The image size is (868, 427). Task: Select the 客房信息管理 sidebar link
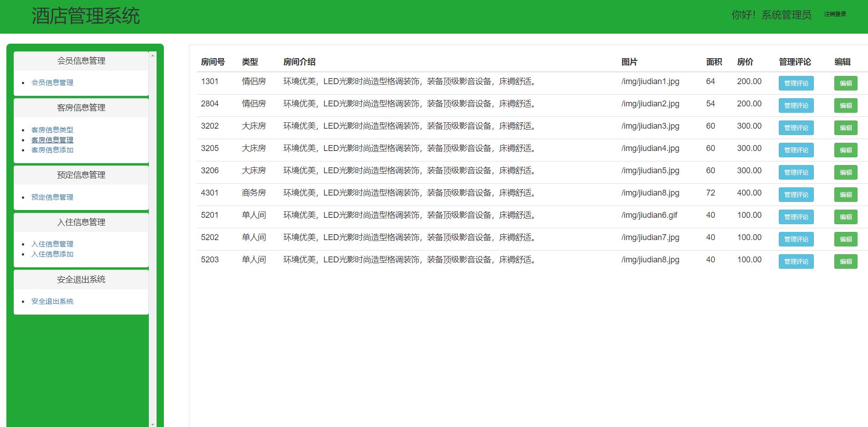[52, 140]
